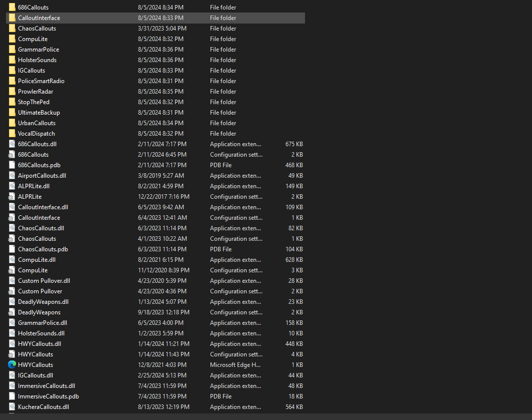The height and width of the screenshot is (420, 532).
Task: Click the UrbanCallouts folder icon
Action: (x=12, y=123)
